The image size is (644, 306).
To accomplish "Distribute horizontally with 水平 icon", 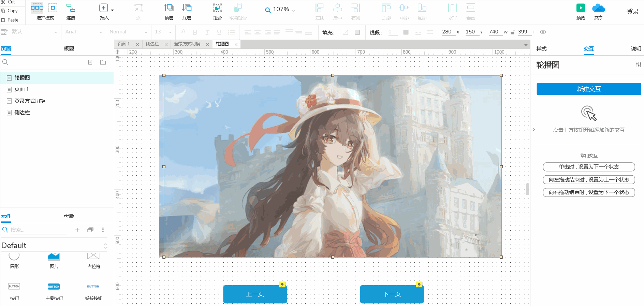I will pos(453,8).
